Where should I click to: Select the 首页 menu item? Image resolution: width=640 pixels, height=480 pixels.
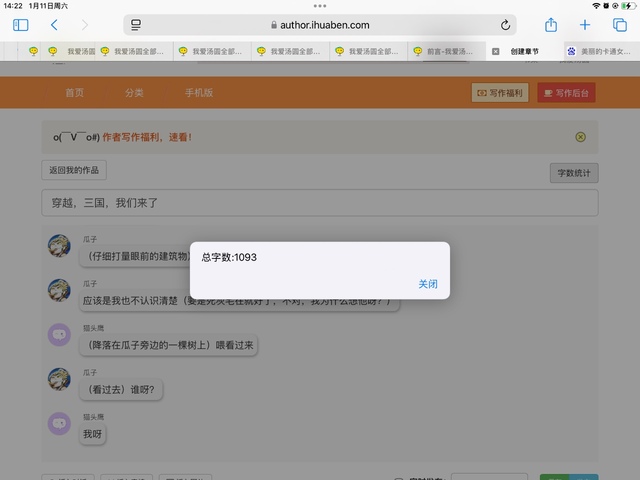pyautogui.click(x=75, y=93)
